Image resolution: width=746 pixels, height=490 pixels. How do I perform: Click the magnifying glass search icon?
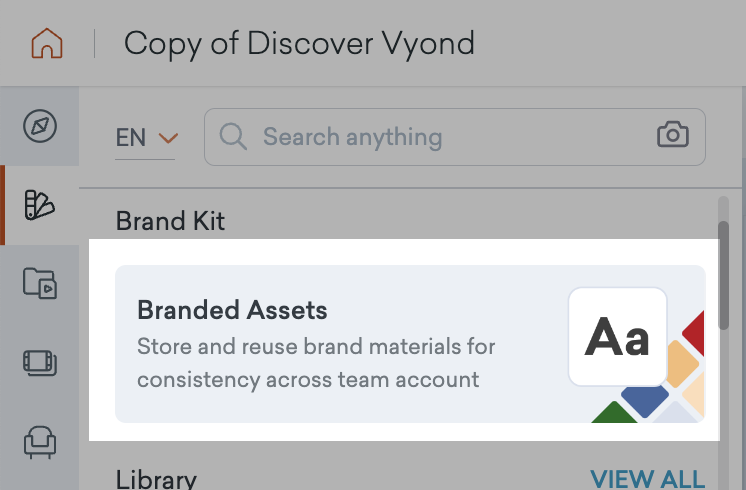[x=233, y=136]
